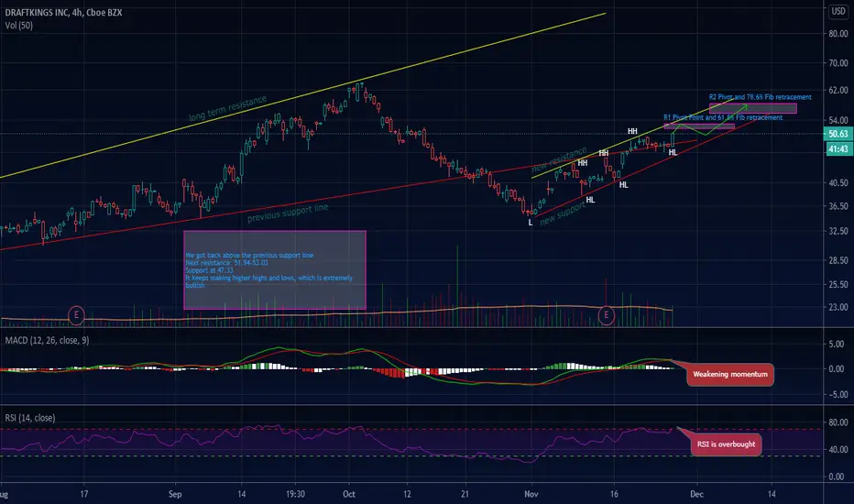Click the '17' time axis label
854x504 pixels.
(x=84, y=494)
